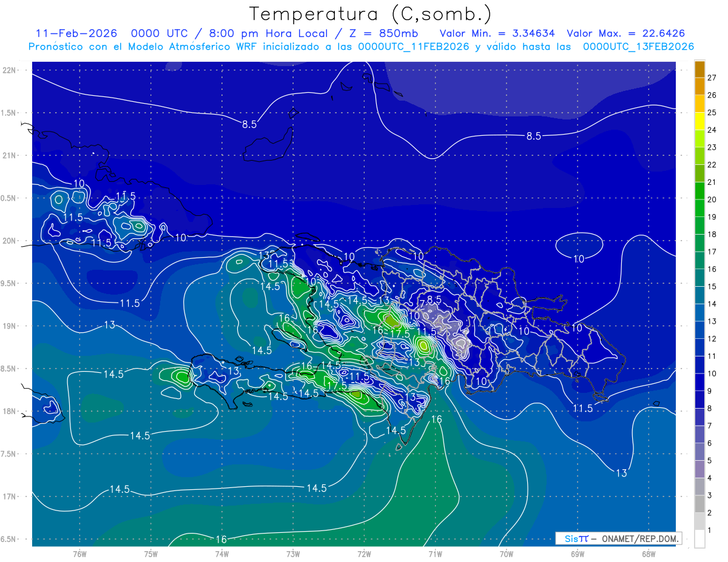Click the "73W" longitude axis label
This screenshot has width=728, height=562.
(293, 554)
